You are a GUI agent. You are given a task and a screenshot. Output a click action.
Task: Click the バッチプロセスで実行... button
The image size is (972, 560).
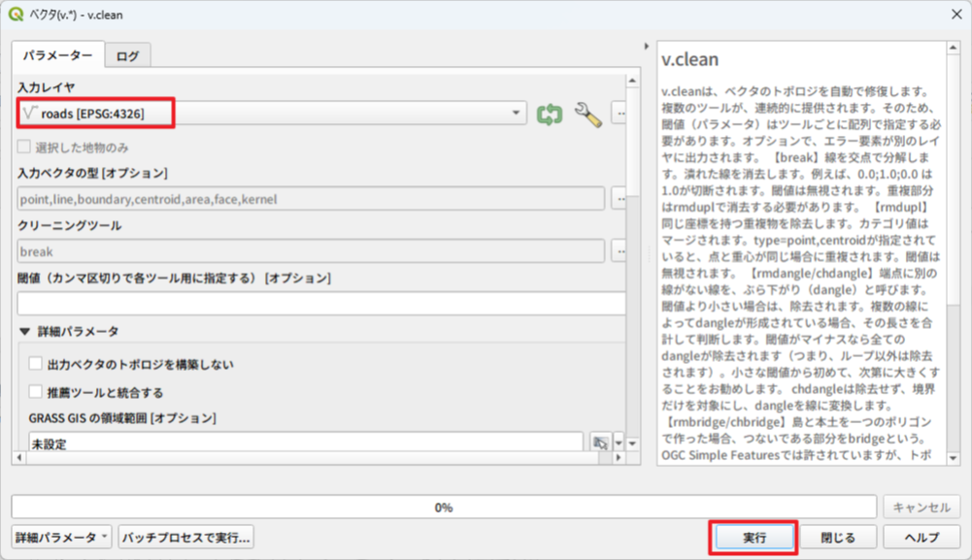pos(185,537)
